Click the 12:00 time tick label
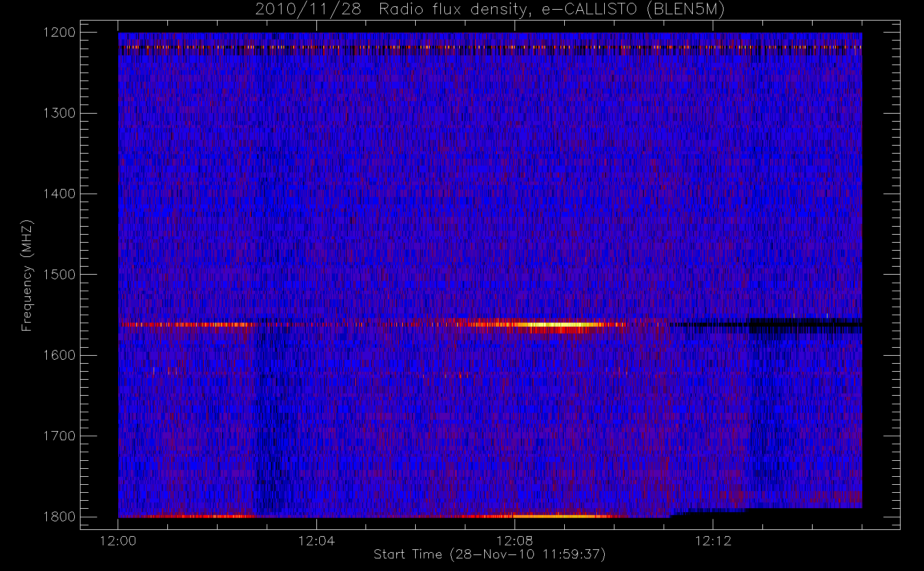 coord(118,541)
